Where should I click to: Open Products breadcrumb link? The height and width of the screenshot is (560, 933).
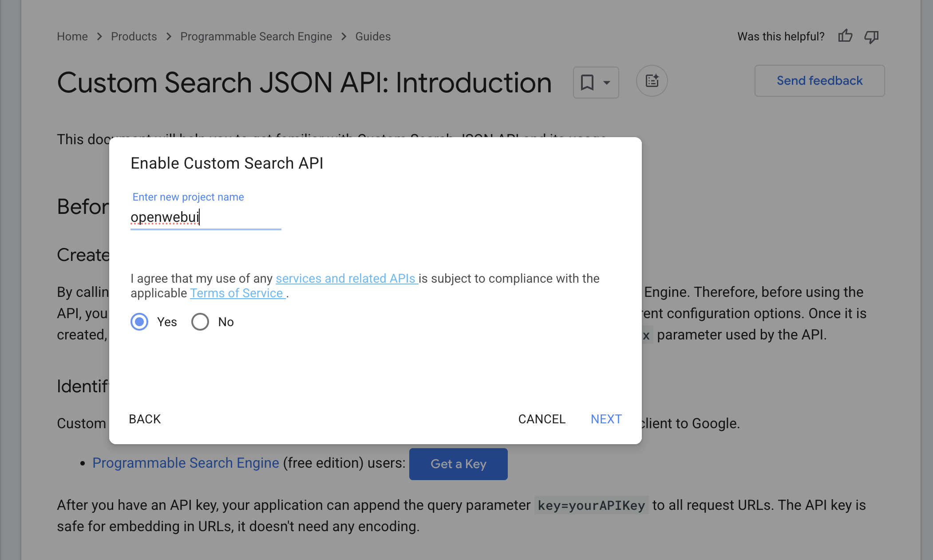click(x=134, y=36)
